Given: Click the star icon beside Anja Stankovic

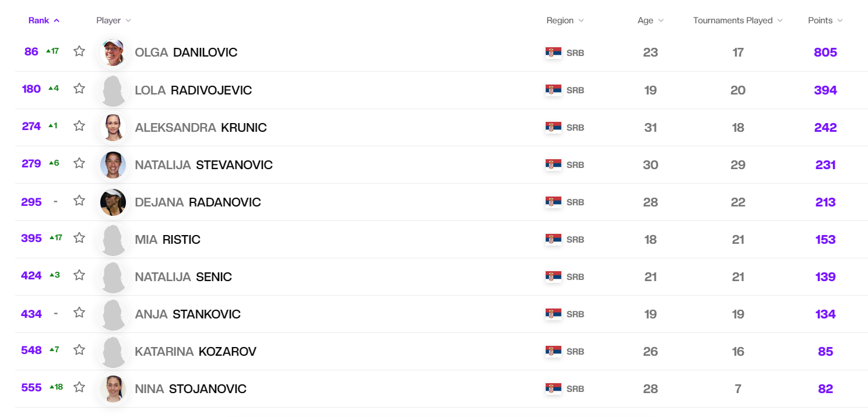Looking at the screenshot, I should pos(79,313).
